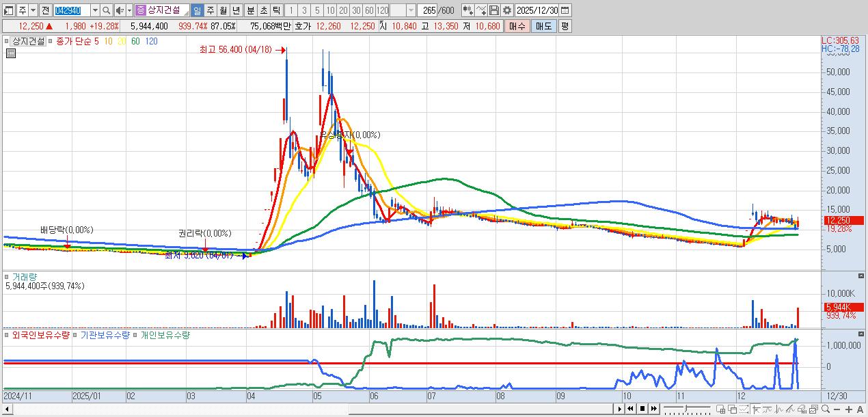Click the stock search magnifier icon
The image size is (868, 417).
point(106,10)
